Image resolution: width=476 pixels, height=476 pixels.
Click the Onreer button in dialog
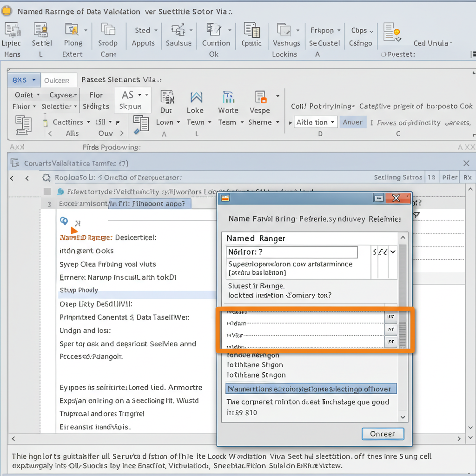(x=383, y=434)
